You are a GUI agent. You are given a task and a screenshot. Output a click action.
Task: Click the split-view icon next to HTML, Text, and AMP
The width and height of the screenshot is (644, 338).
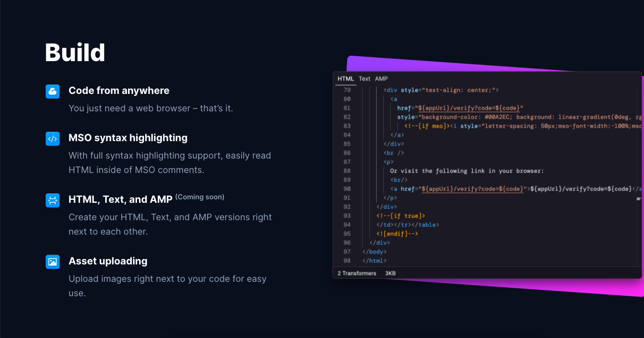pos(53,200)
